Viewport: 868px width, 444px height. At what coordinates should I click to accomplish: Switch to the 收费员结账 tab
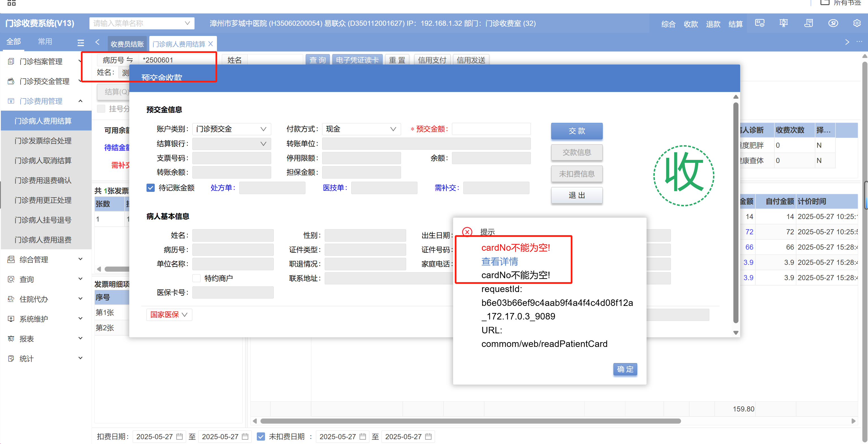tap(127, 44)
